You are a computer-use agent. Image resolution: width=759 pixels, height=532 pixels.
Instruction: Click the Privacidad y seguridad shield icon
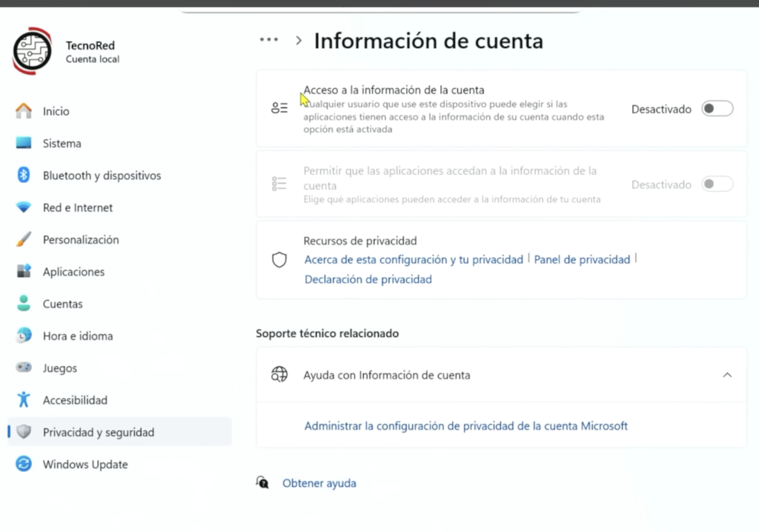click(x=23, y=431)
